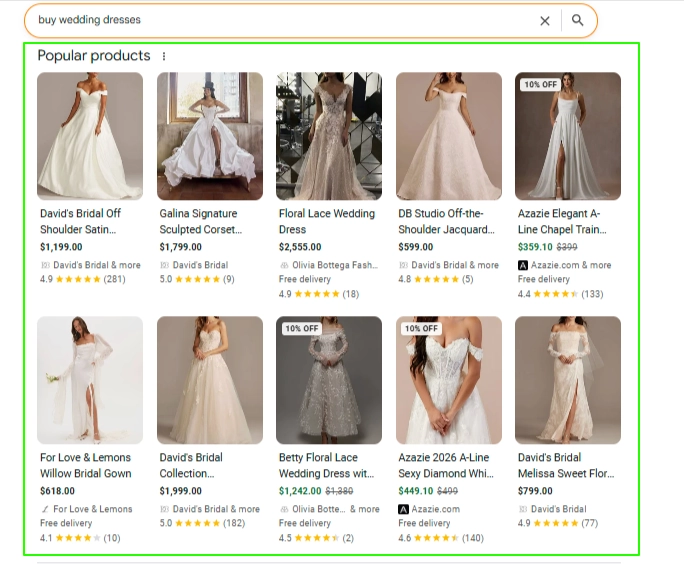The height and width of the screenshot is (564, 684).
Task: Click the $449.10 discounted price
Action: [x=416, y=491]
